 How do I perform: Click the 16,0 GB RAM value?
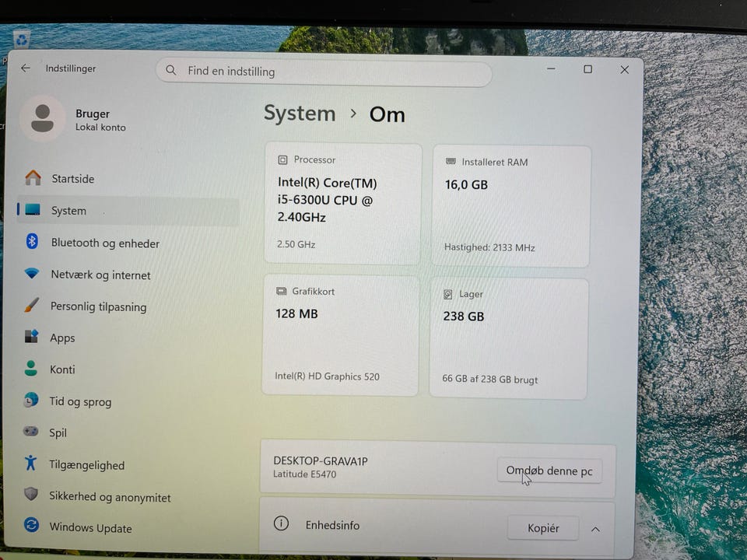[x=466, y=185]
